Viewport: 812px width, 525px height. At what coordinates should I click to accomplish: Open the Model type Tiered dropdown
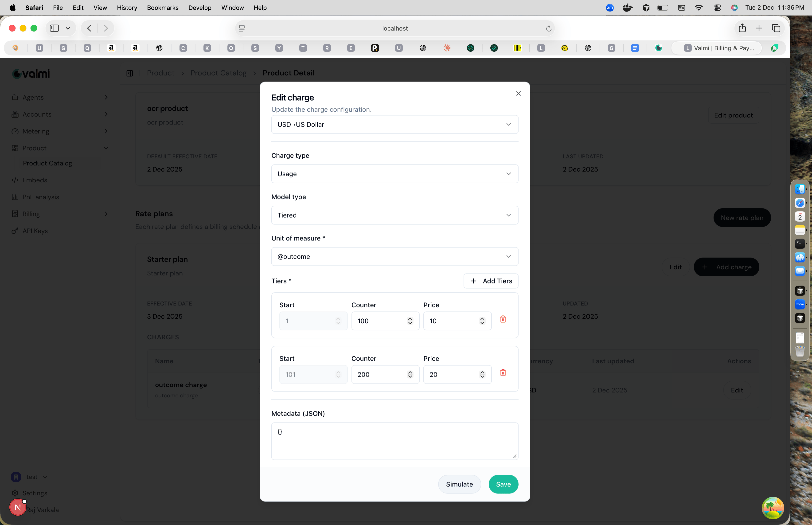394,215
